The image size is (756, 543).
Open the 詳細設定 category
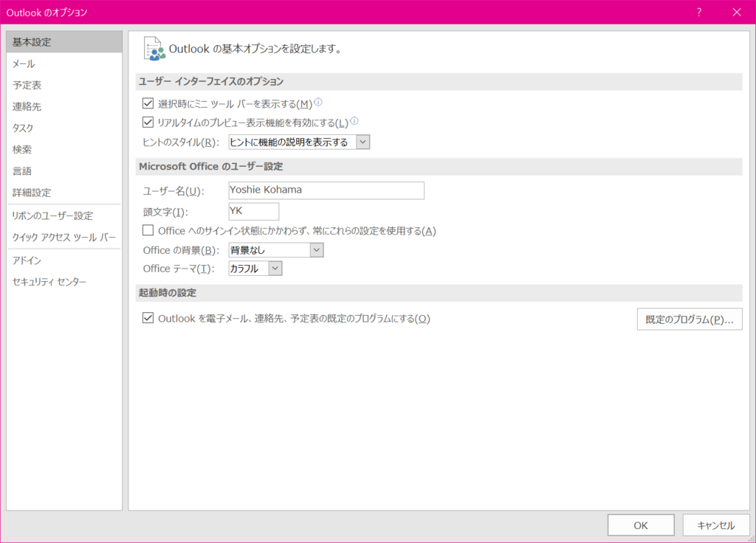64,193
